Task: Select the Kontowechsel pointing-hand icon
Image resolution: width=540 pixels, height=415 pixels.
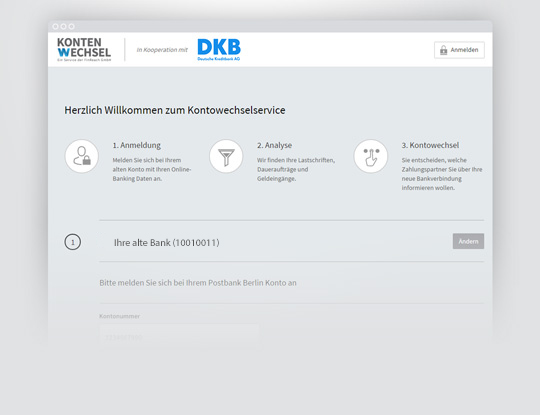Action: tap(371, 156)
